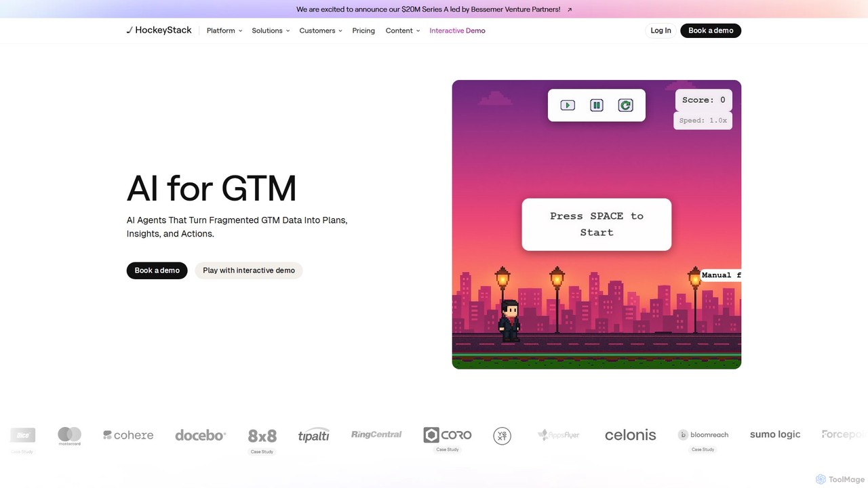Viewport: 868px width, 488px height.
Task: Expand the Platform menu
Action: (224, 30)
